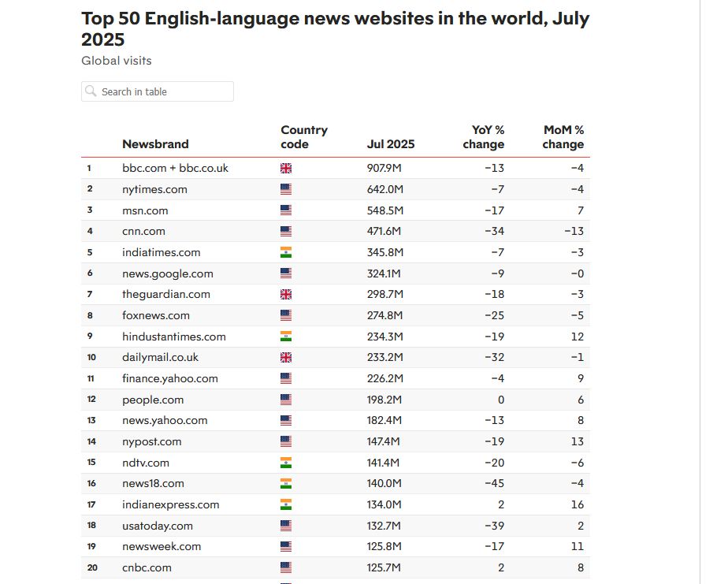Click the 471.6M visits value
Screen dimensions: 728x584
[384, 232]
